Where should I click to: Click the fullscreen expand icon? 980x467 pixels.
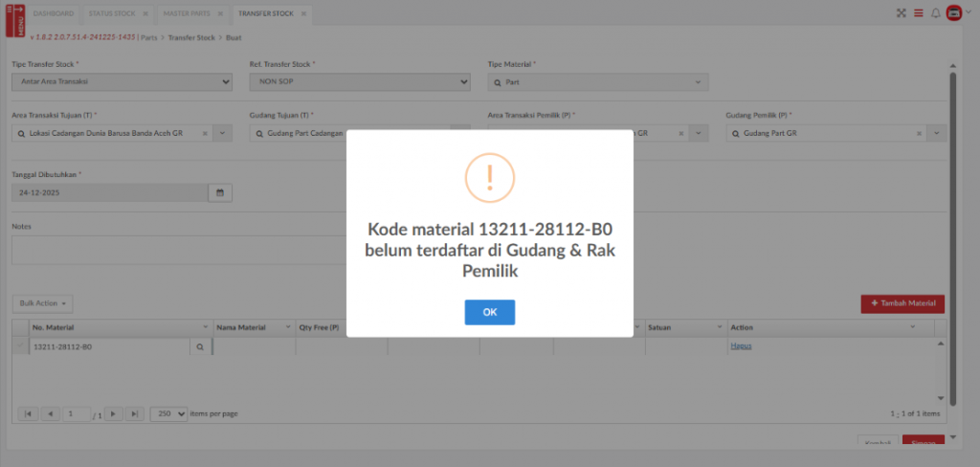[901, 13]
